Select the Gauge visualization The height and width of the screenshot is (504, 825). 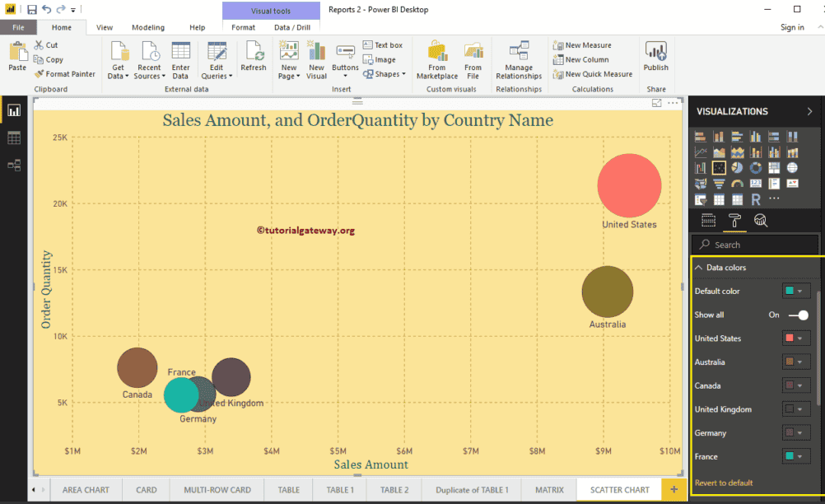click(738, 184)
